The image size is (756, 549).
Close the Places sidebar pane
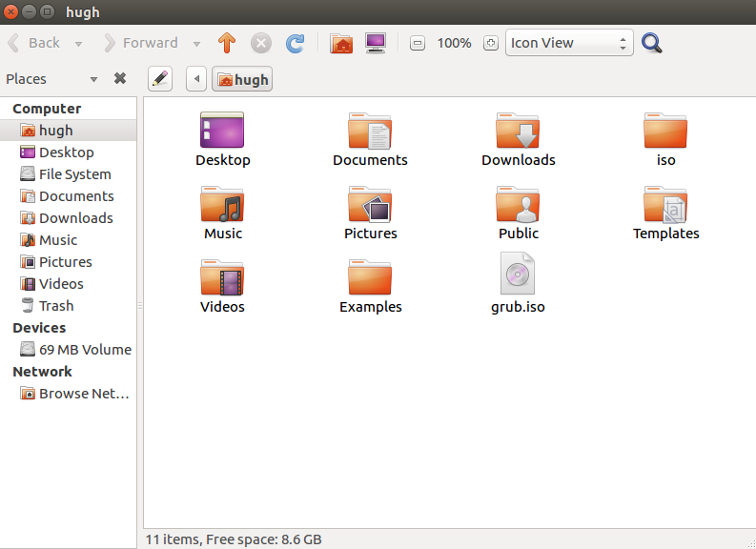tap(120, 79)
